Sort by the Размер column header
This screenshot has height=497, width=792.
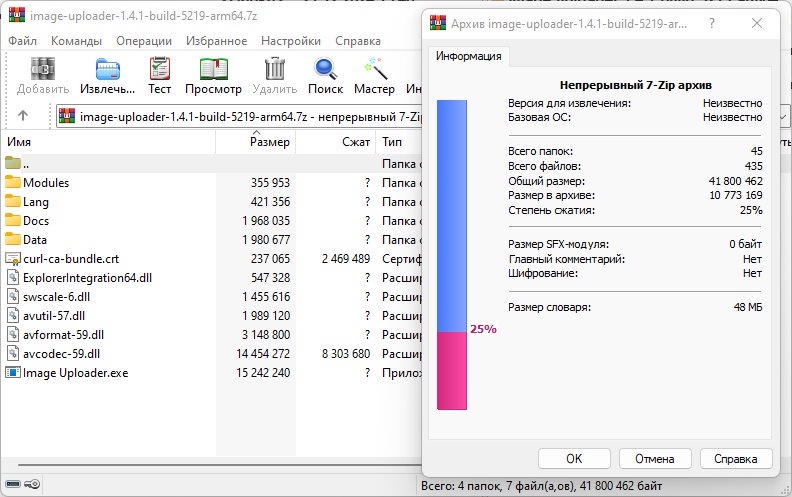pyautogui.click(x=256, y=142)
